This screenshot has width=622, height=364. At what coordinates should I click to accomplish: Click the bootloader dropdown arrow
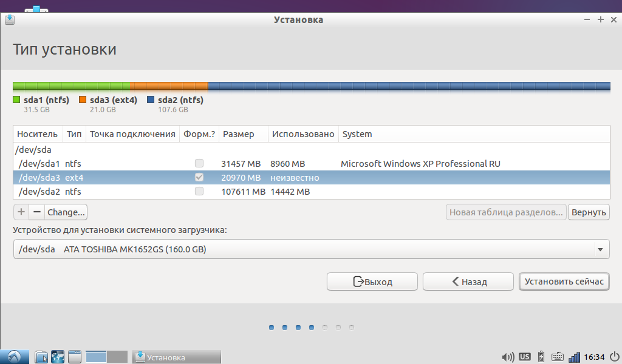600,249
